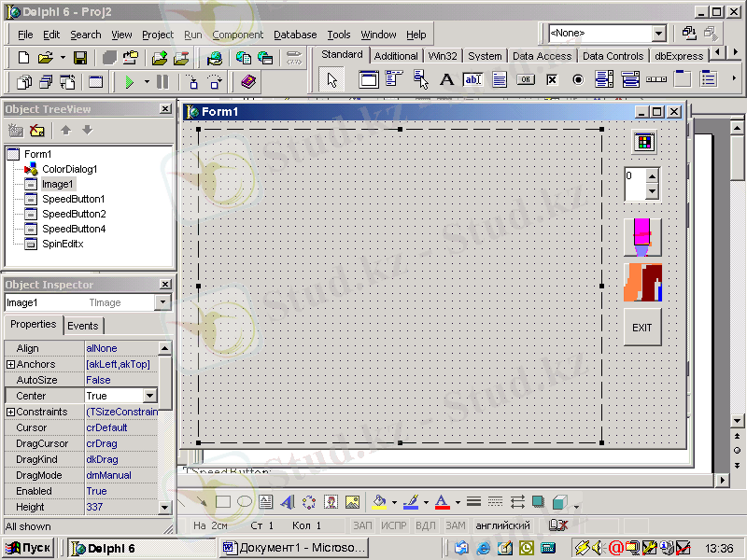The image size is (747, 560).
Task: Click the green Run arrow in toolbar
Action: click(130, 82)
